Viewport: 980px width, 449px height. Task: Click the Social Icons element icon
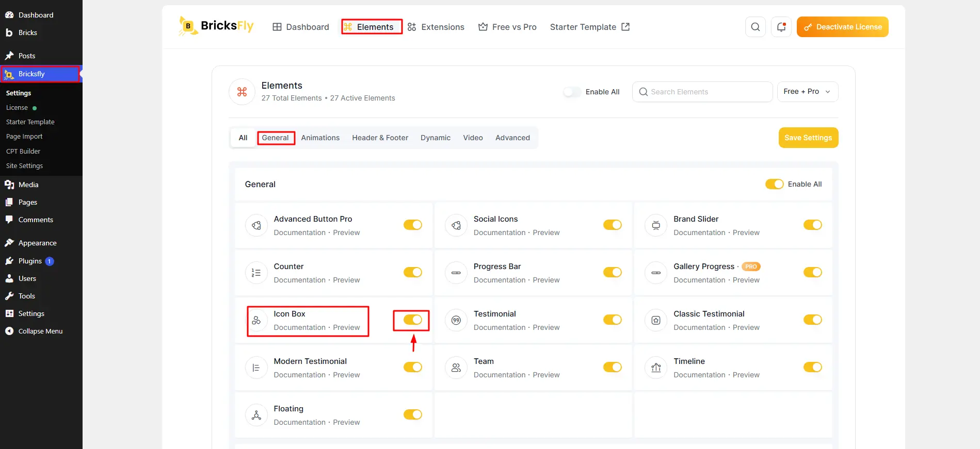point(456,225)
